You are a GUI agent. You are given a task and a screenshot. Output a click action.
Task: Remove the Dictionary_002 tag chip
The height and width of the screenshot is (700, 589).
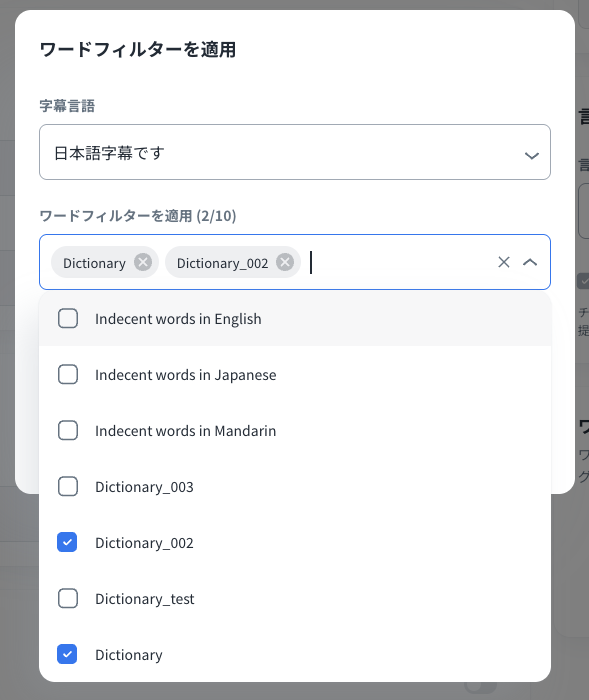[x=285, y=262]
